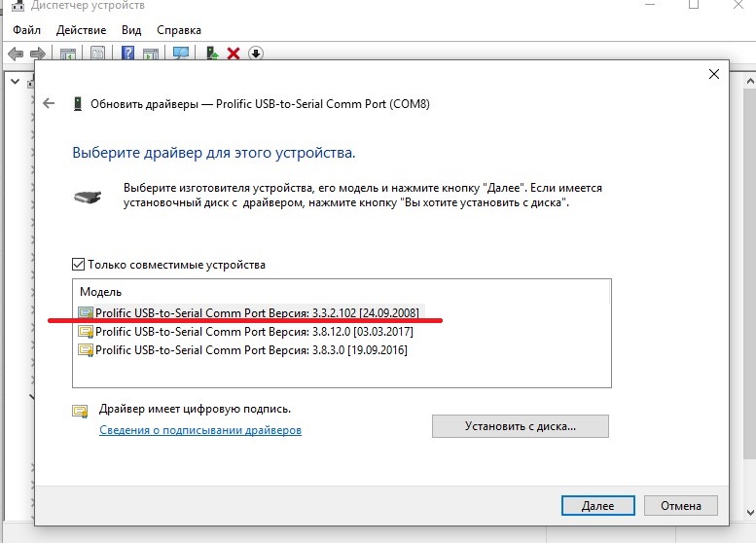Click the 'Выберите драйвер для этого устройства' heading
The image size is (756, 543).
coord(214,153)
